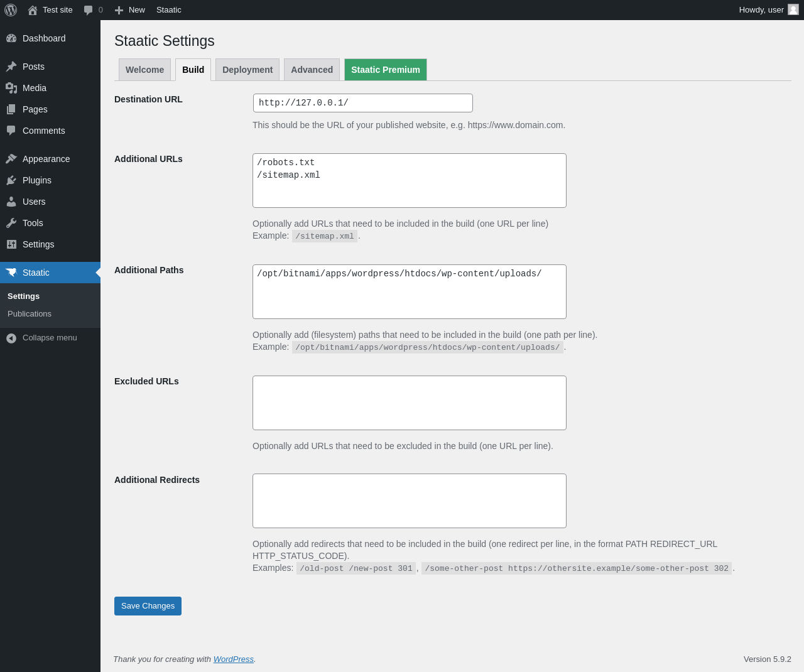Click the Posts pushpin icon

pos(11,67)
